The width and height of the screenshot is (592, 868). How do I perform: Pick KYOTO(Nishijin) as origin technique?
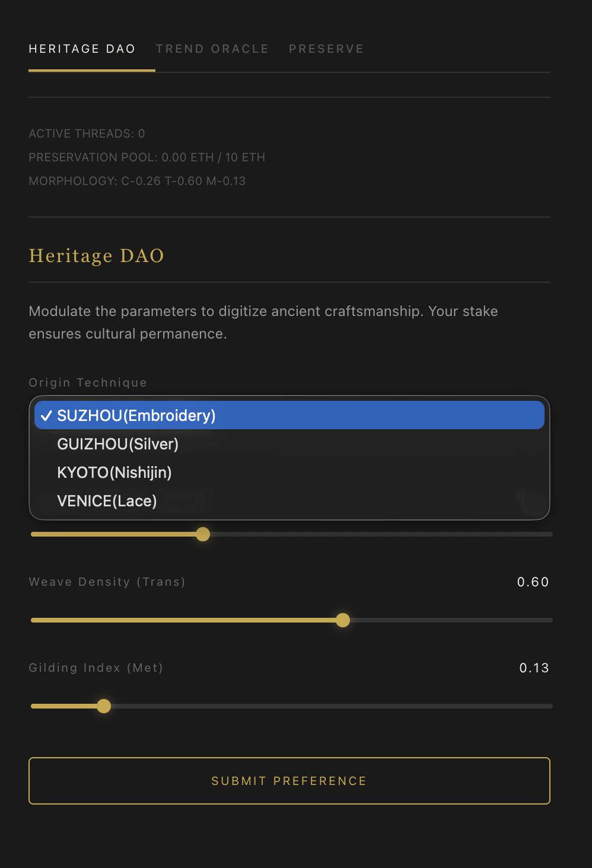[114, 473]
